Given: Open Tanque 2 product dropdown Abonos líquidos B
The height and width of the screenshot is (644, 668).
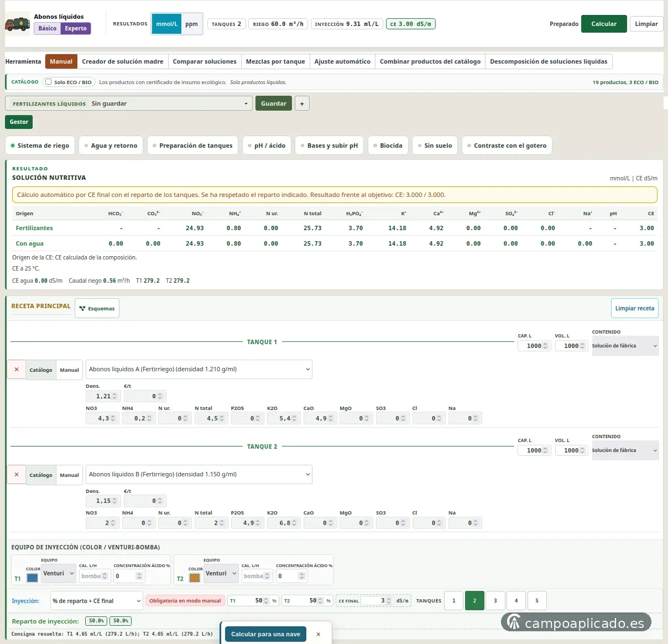Looking at the screenshot, I should tap(199, 474).
